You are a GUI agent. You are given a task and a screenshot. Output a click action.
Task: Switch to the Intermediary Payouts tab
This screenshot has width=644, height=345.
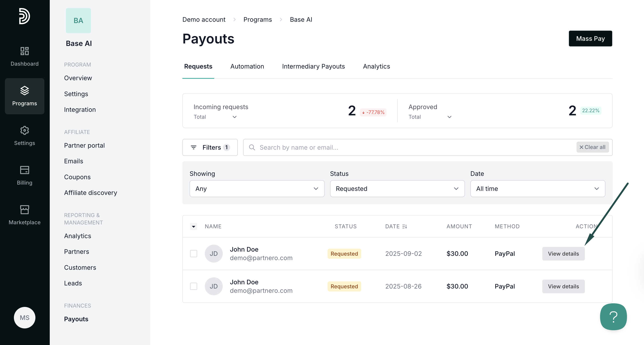click(313, 67)
